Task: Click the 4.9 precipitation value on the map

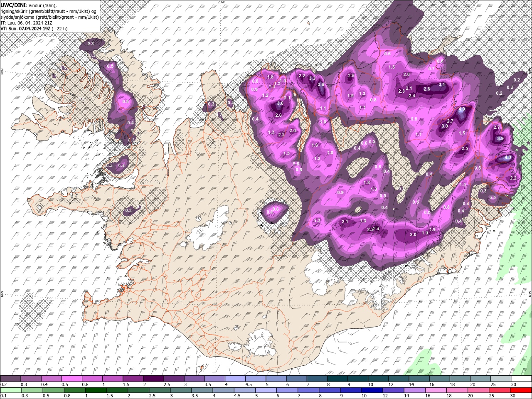Action: point(462,109)
